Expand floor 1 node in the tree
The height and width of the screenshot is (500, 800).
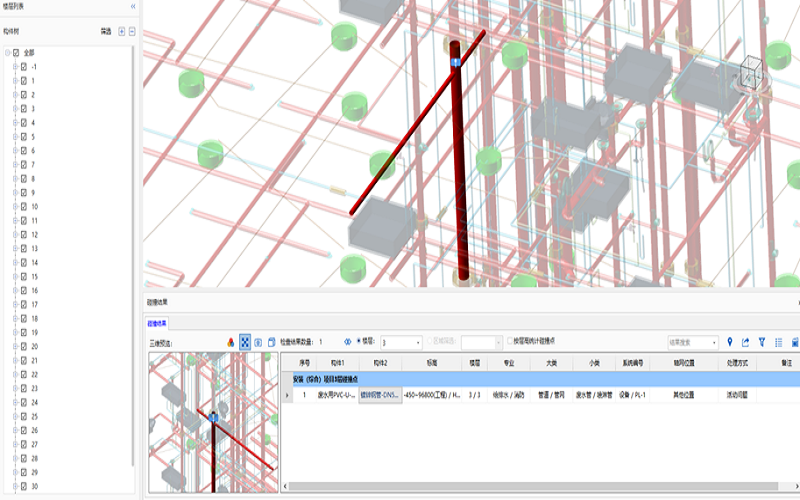pyautogui.click(x=15, y=81)
